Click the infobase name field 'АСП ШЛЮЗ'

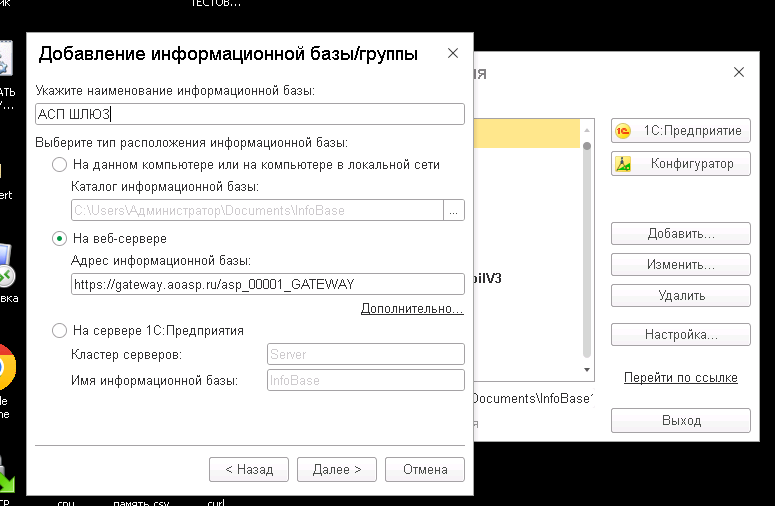[x=250, y=114]
